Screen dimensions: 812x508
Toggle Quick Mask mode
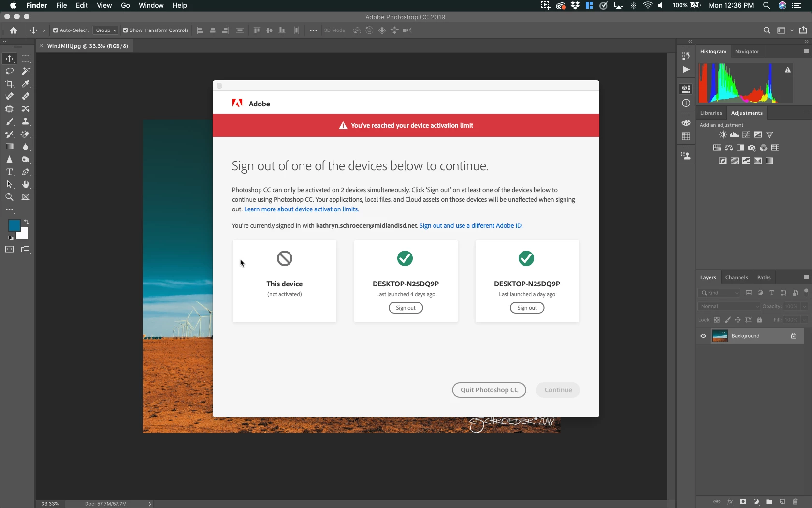click(x=10, y=249)
